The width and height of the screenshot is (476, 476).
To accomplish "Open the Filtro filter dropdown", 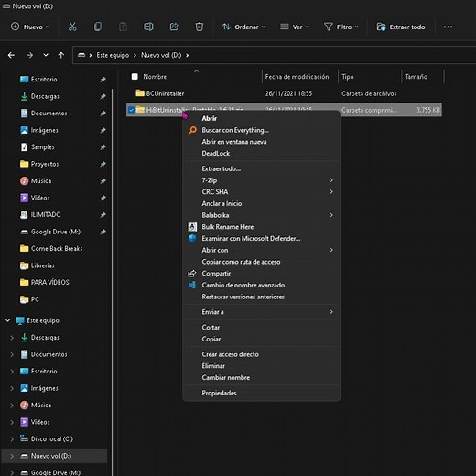I will (341, 27).
